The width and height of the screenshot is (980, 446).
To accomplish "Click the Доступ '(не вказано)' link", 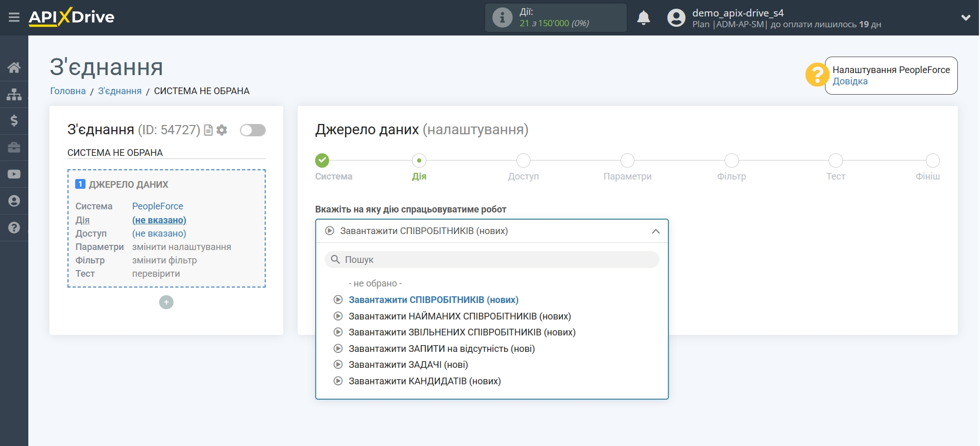I will [159, 234].
